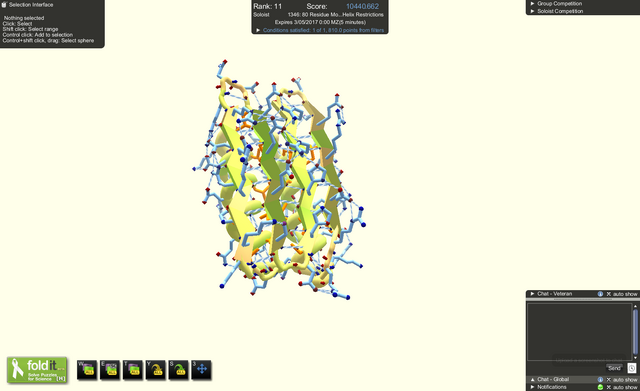Toggle auto show for Chat - Veteran
The width and height of the screenshot is (640, 391).
point(622,294)
